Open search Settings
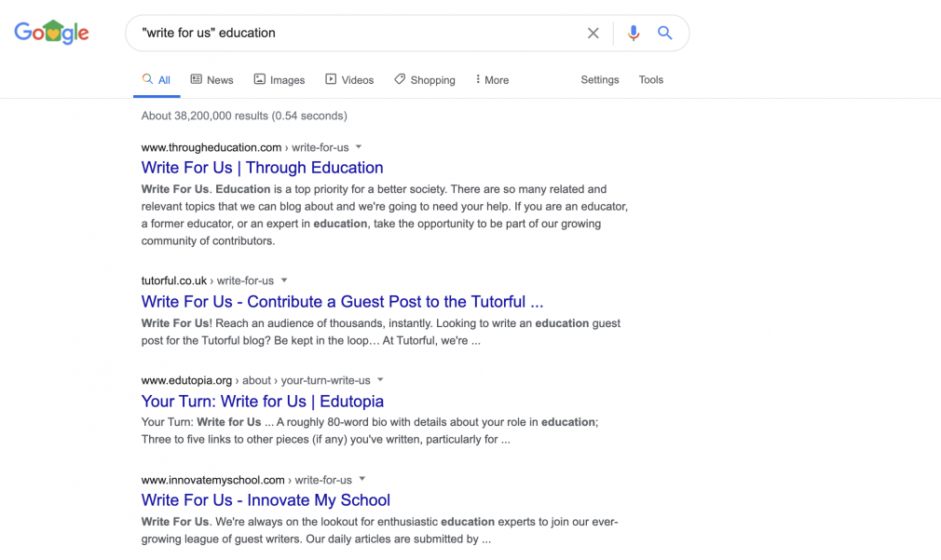This screenshot has height=560, width=941. click(x=599, y=80)
